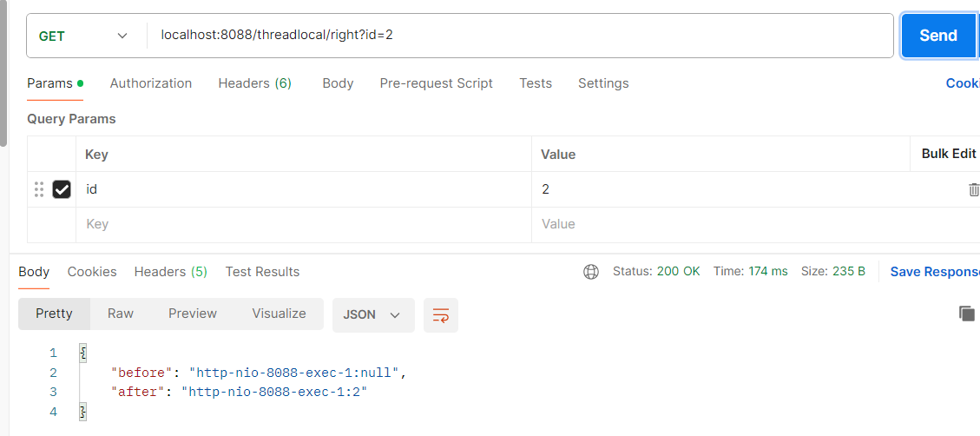Expand the JSON format dropdown
Screen dimensions: 980x436
[372, 314]
